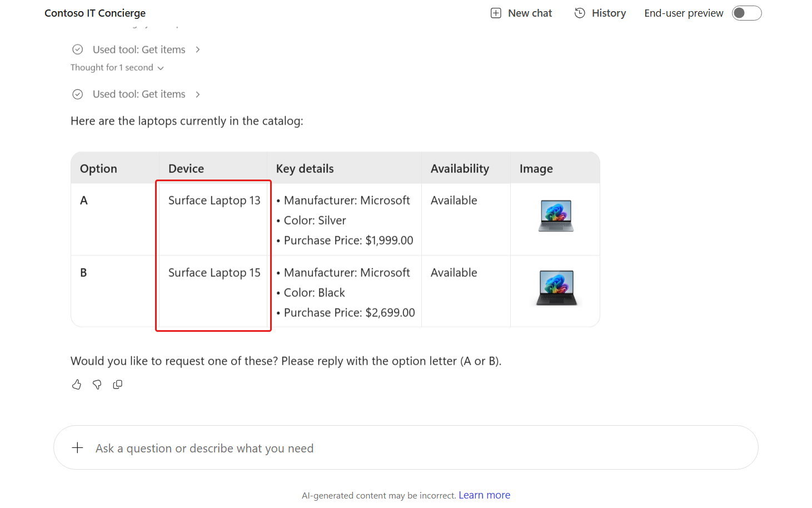Screen dimensions: 812x508
Task: Click the first Get items checkmark icon
Action: 78,49
